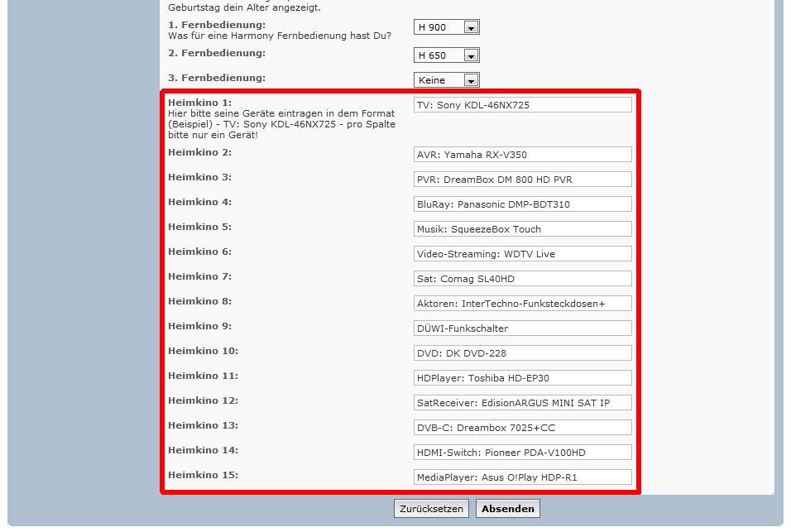Click the Heimkino 12 Edision SatReceiver field
Viewport: 791px width, 532px height.
523,403
